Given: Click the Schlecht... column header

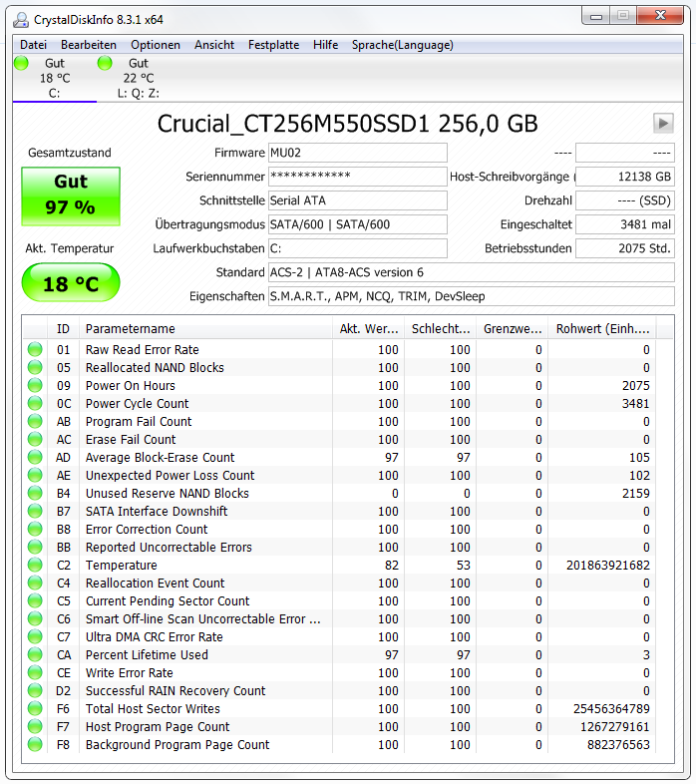Looking at the screenshot, I should tap(441, 328).
